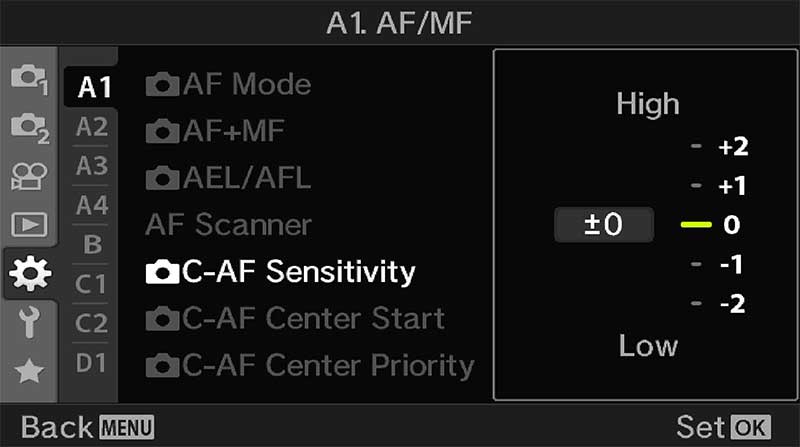Open the Setup wrench menu icon
The height and width of the screenshot is (447, 800).
pyautogui.click(x=27, y=322)
